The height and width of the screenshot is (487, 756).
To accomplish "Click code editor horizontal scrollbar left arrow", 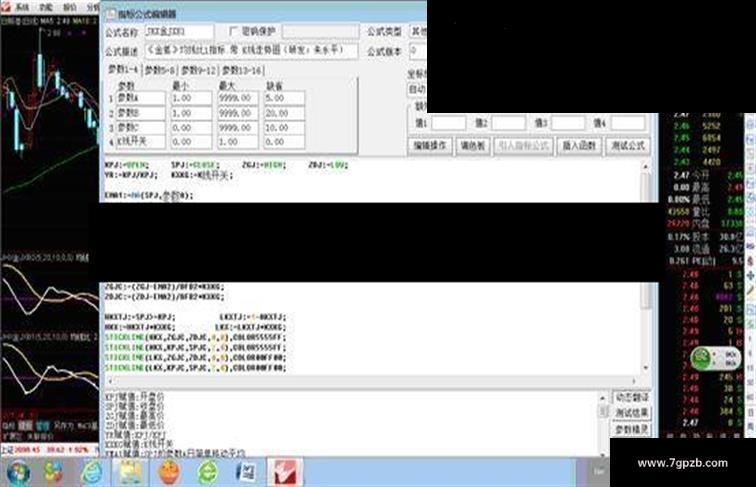I will [x=110, y=381].
